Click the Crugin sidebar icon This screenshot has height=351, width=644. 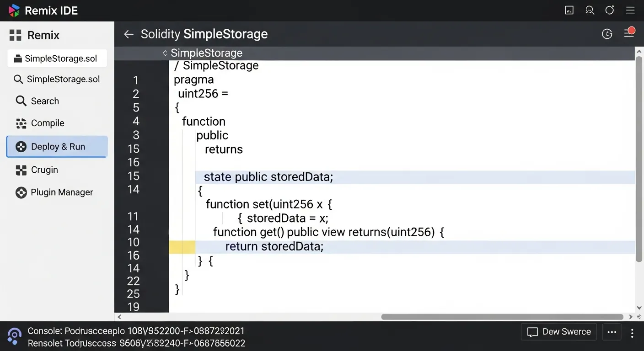44,170
